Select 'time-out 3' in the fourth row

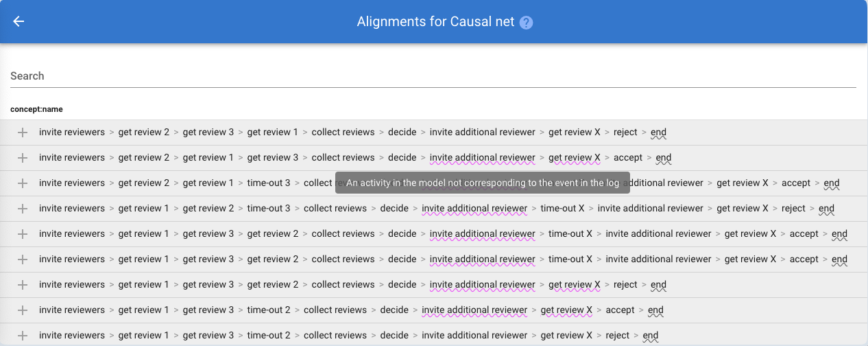[x=269, y=209]
